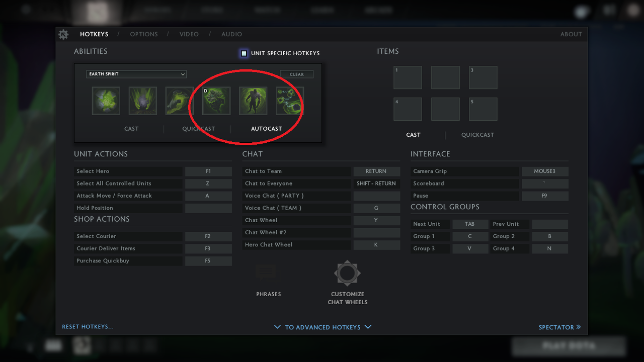Click the settings gear icon beside Hotkeys
The height and width of the screenshot is (362, 644).
pos(63,34)
